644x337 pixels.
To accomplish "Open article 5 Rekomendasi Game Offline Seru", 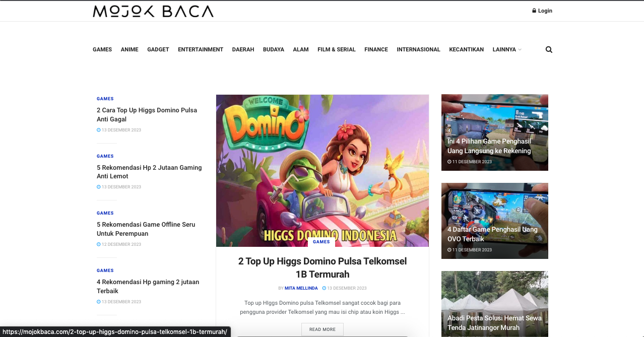I will click(146, 229).
